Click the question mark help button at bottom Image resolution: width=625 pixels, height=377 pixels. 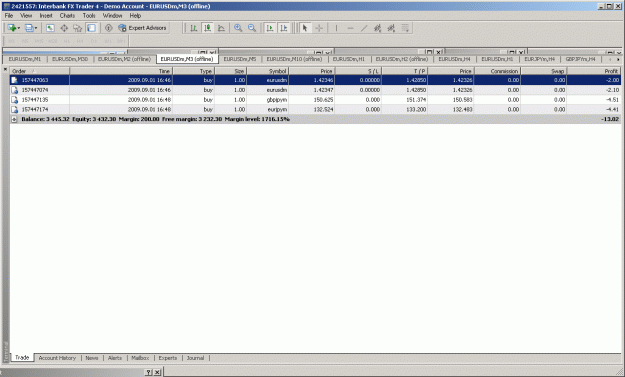148,372
